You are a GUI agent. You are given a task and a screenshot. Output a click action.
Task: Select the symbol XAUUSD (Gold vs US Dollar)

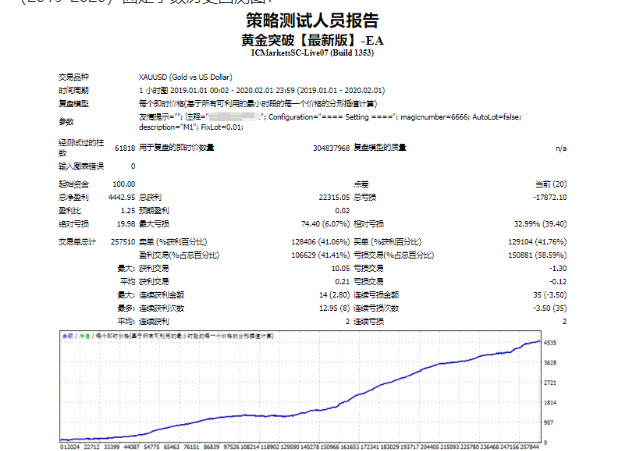[186, 77]
